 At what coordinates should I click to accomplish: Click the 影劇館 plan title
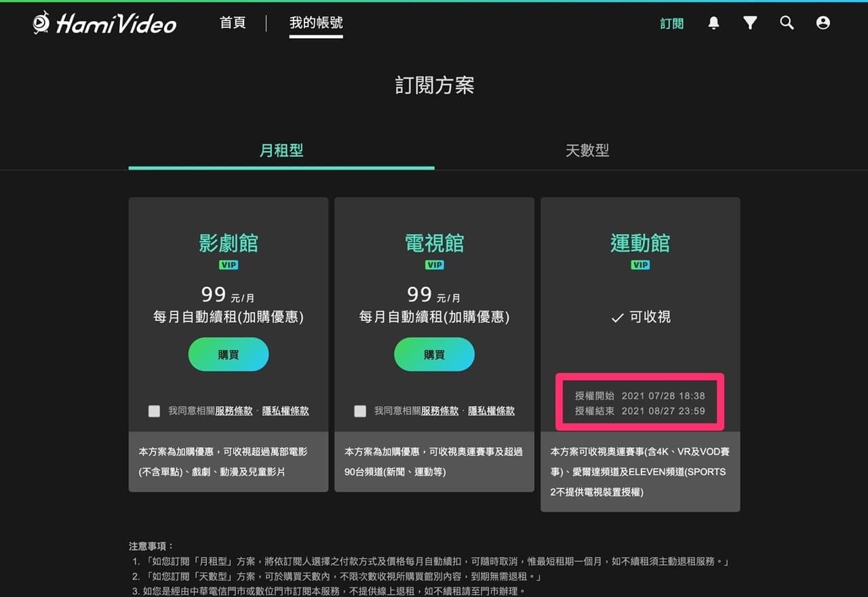[x=229, y=243]
